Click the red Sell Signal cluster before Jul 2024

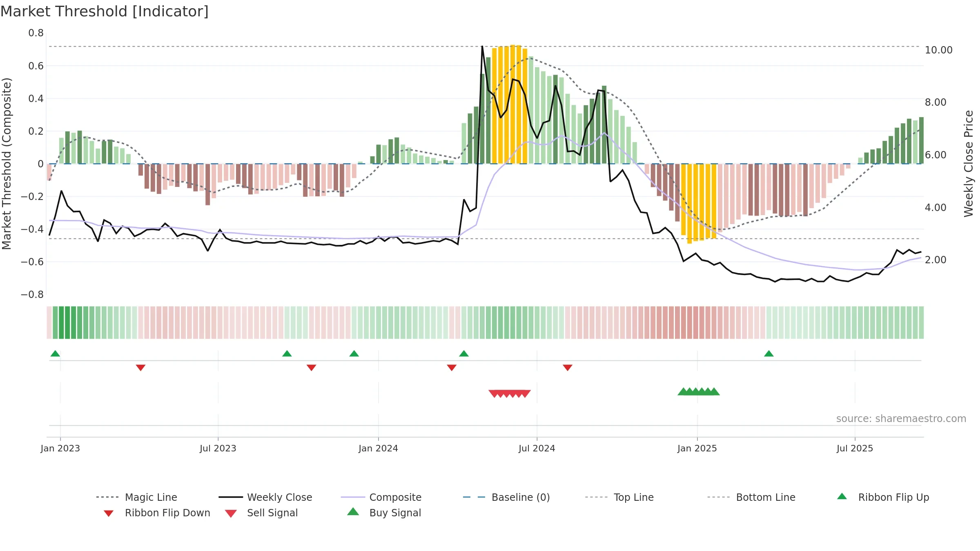click(x=510, y=394)
